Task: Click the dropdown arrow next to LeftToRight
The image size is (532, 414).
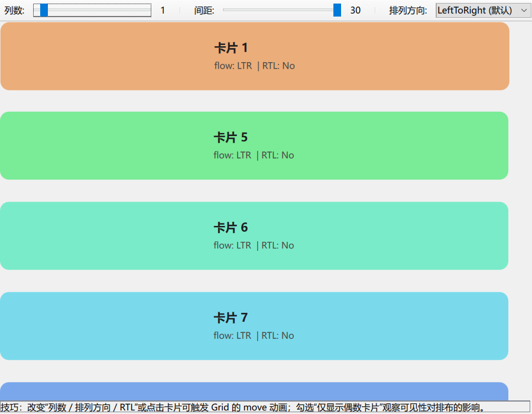Action: point(525,10)
